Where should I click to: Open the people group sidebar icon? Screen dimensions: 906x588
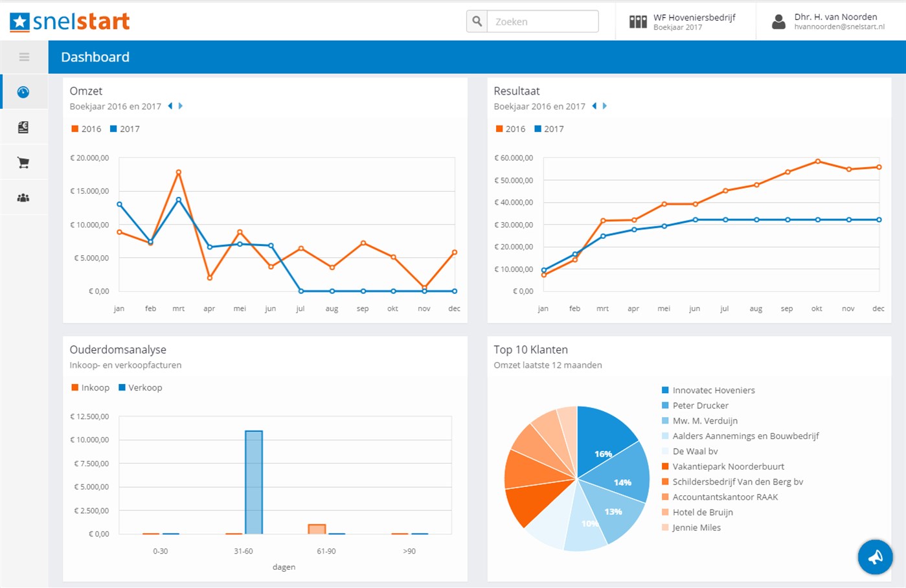tap(23, 198)
